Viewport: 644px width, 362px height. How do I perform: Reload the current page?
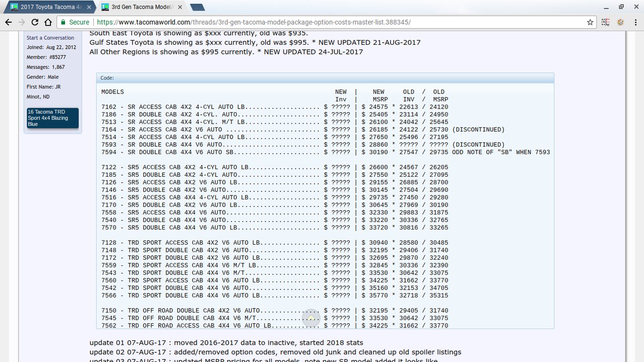click(35, 22)
